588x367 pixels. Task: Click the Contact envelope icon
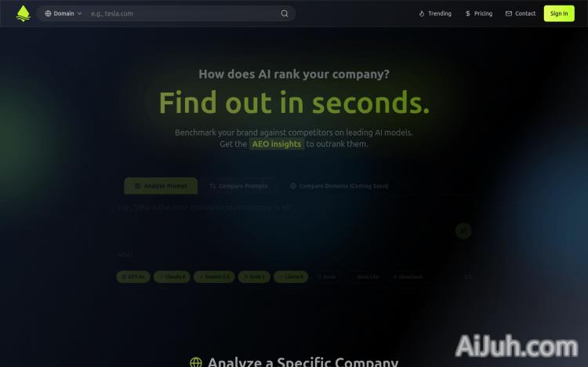pyautogui.click(x=509, y=13)
